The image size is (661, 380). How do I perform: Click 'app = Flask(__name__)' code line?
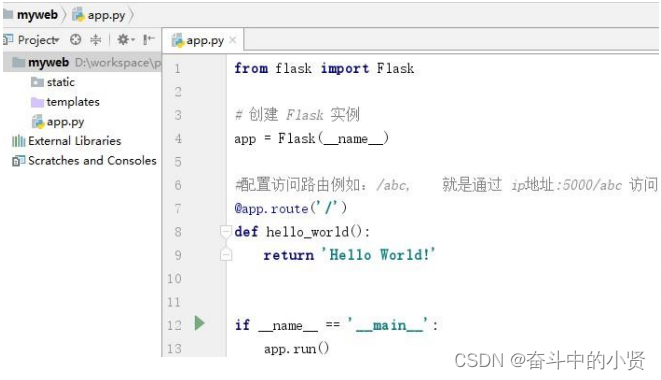pyautogui.click(x=312, y=138)
